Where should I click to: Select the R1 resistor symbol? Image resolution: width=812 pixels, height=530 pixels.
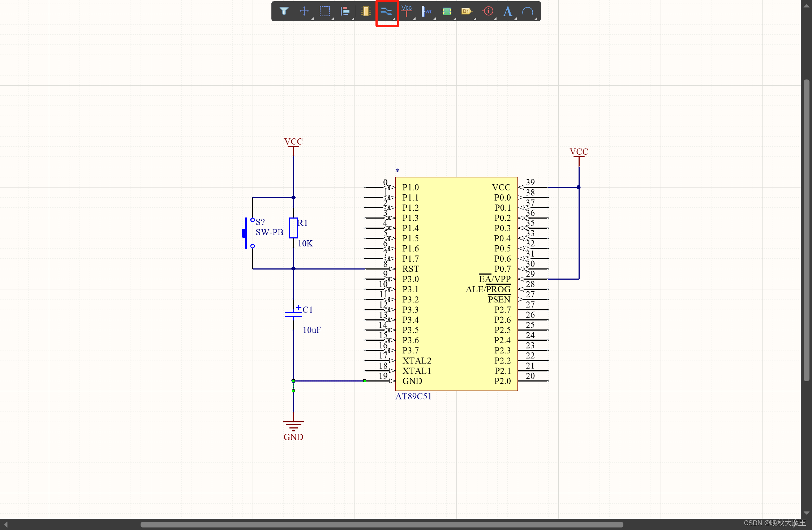tap(293, 228)
